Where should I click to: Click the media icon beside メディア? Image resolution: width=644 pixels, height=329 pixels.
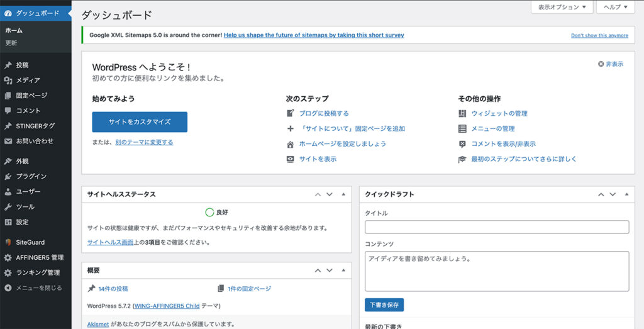coord(8,80)
